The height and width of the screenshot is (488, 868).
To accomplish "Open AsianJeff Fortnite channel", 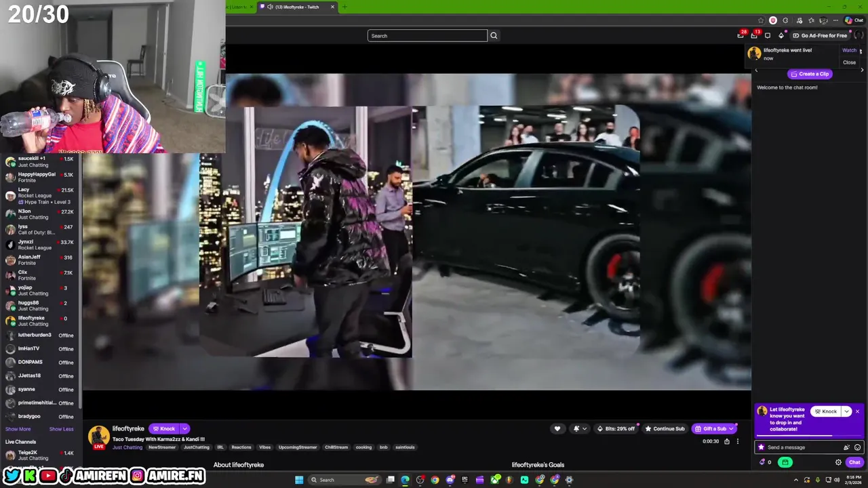I will click(x=41, y=260).
